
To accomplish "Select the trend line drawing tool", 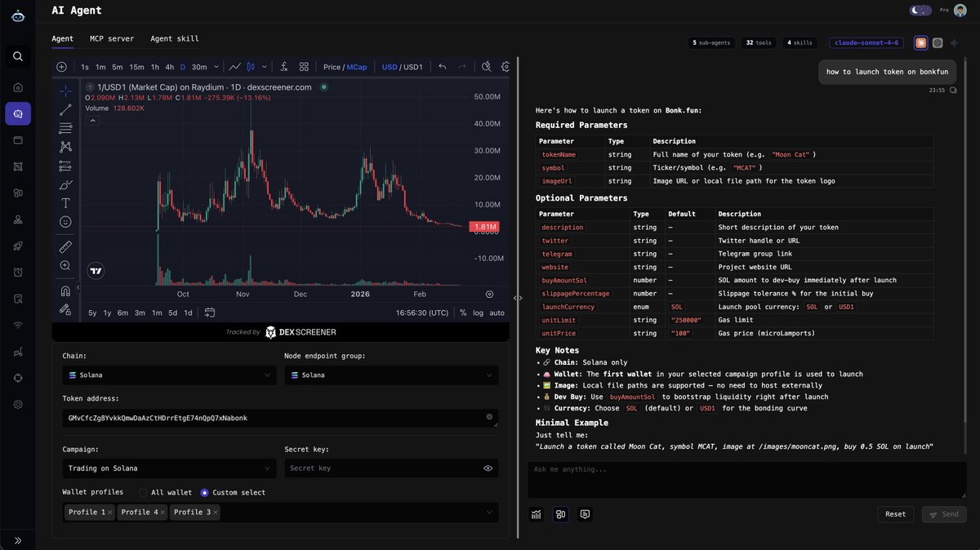I will (65, 109).
